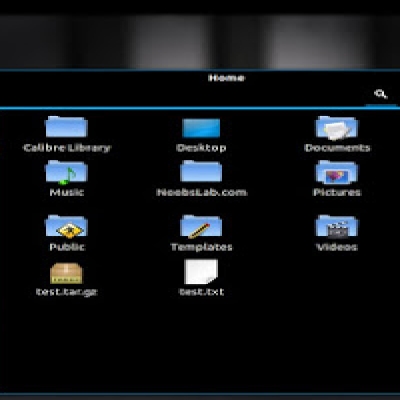
Task: Click the "Pictures" label text
Action: pos(337,192)
